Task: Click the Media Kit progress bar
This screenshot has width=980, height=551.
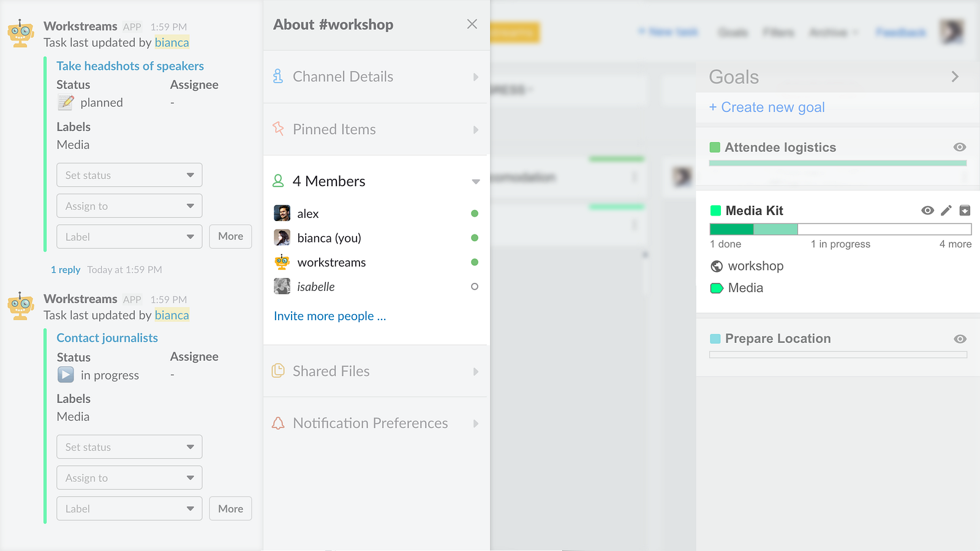Action: pyautogui.click(x=840, y=229)
